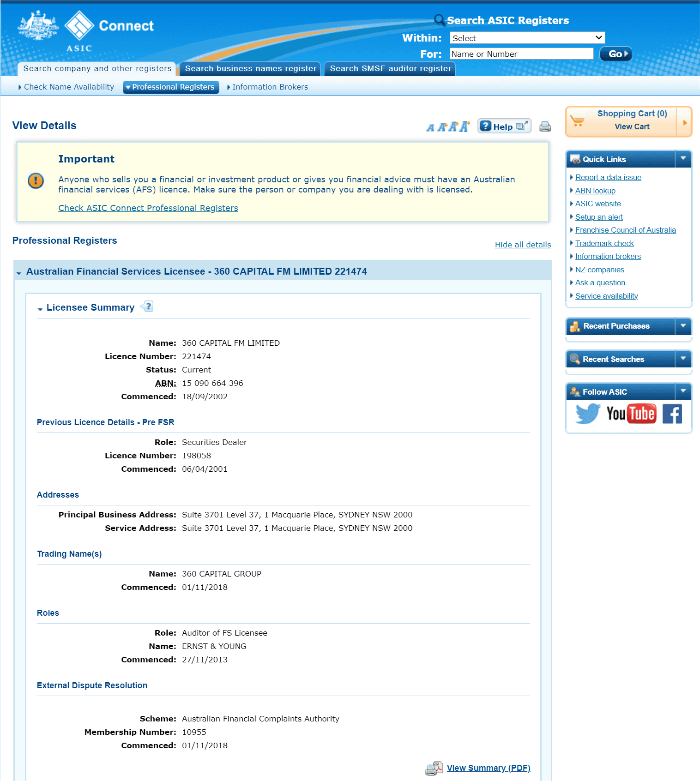Open Franchise Council of Australia link

coord(625,230)
